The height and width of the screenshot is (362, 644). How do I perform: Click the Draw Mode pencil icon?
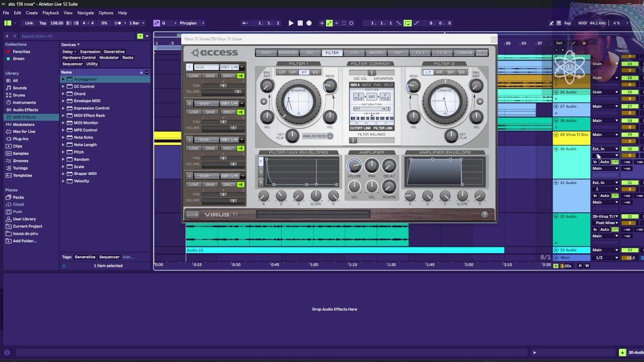pyautogui.click(x=552, y=23)
